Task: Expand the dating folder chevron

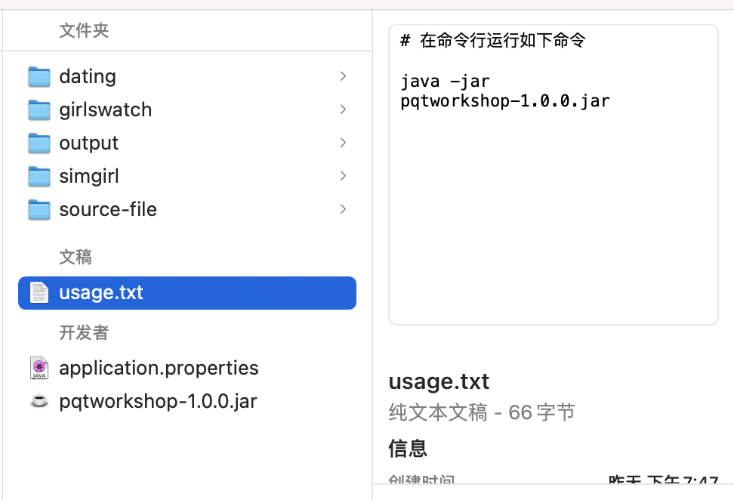Action: click(x=343, y=76)
